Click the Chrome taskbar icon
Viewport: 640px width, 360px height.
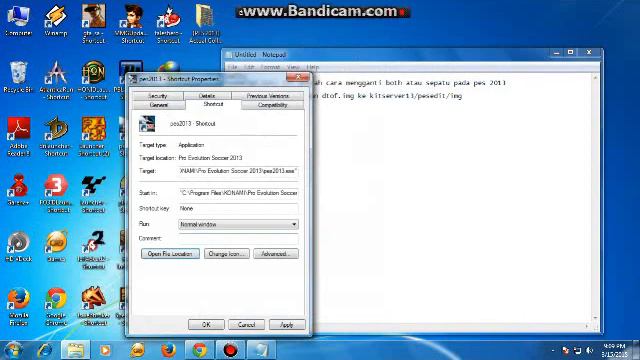[199, 350]
